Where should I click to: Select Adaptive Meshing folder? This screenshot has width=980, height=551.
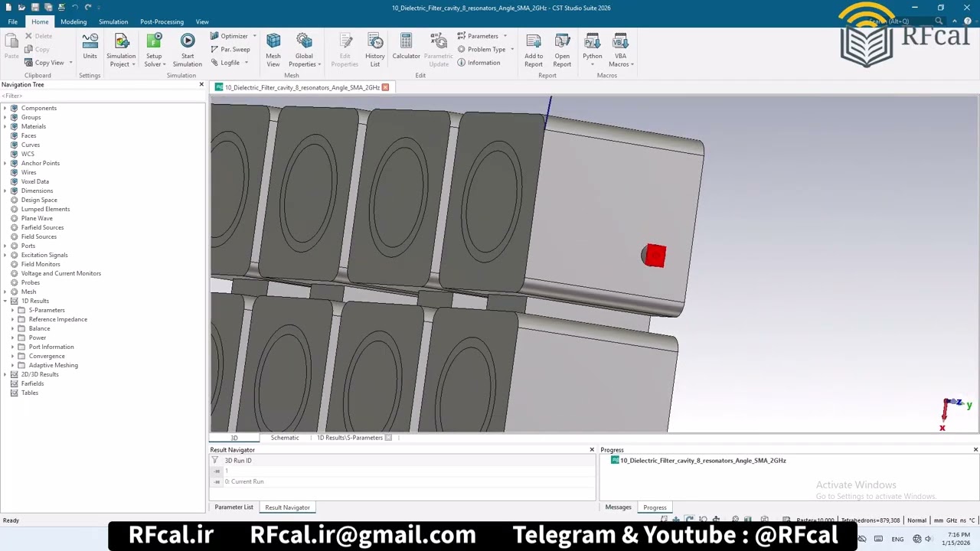(x=53, y=365)
